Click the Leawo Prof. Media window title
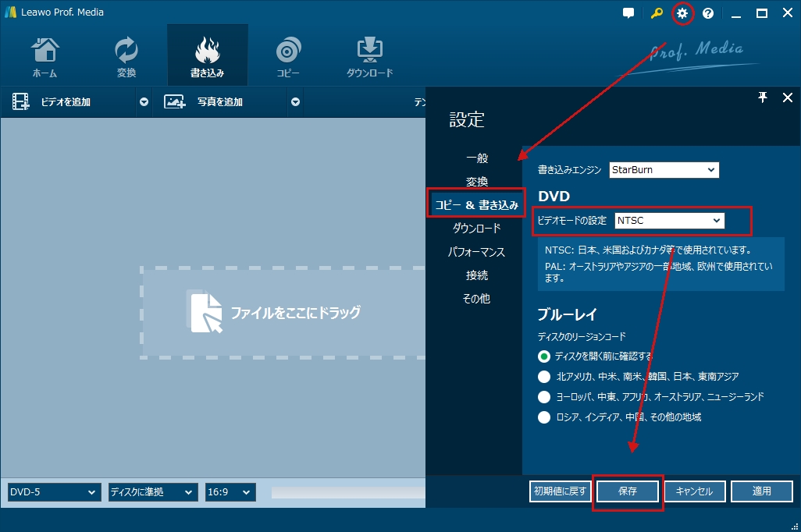801x532 pixels. pyautogui.click(x=62, y=12)
